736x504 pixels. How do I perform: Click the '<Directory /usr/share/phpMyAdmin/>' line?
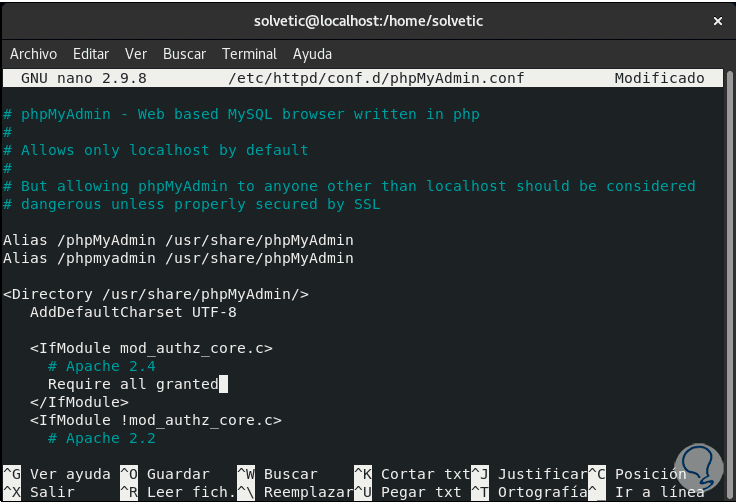point(156,294)
